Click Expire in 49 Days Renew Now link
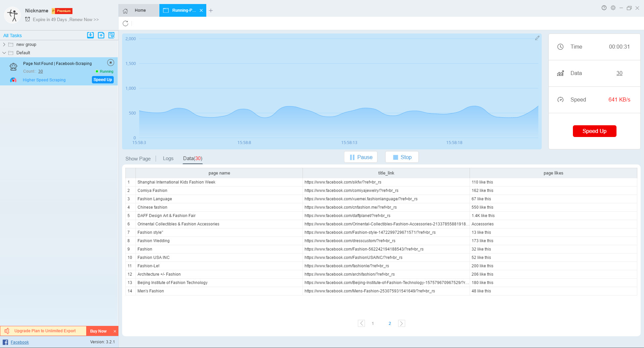Image resolution: width=644 pixels, height=348 pixels. pyautogui.click(x=66, y=20)
